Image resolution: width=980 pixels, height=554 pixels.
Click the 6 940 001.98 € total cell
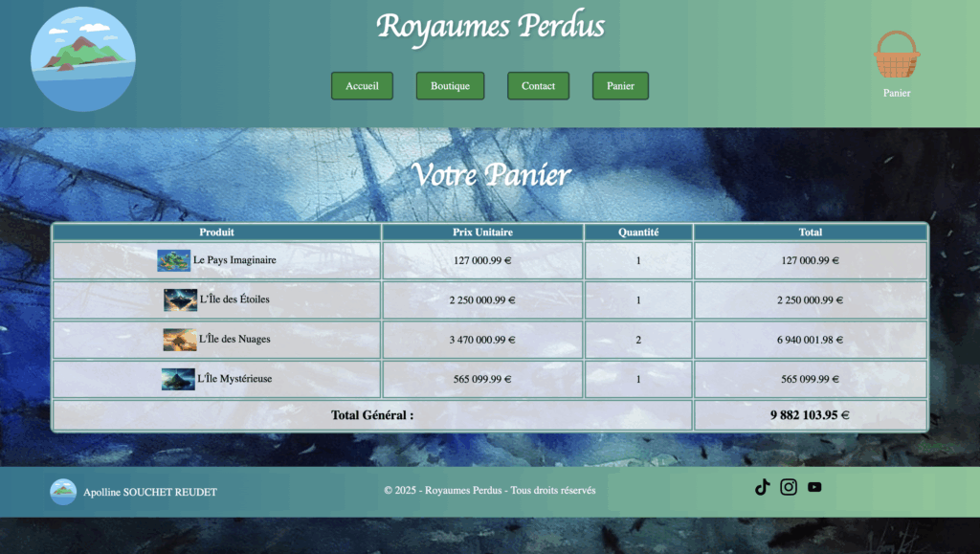[x=810, y=340]
